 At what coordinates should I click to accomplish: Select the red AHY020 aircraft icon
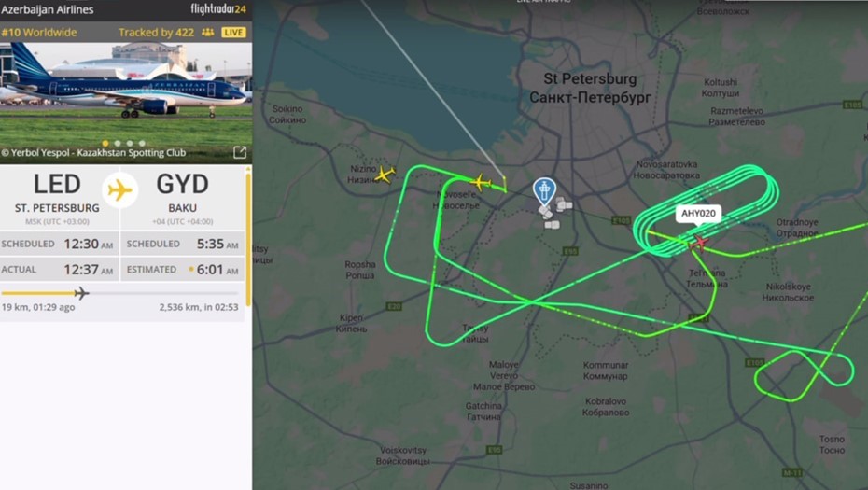click(x=699, y=242)
